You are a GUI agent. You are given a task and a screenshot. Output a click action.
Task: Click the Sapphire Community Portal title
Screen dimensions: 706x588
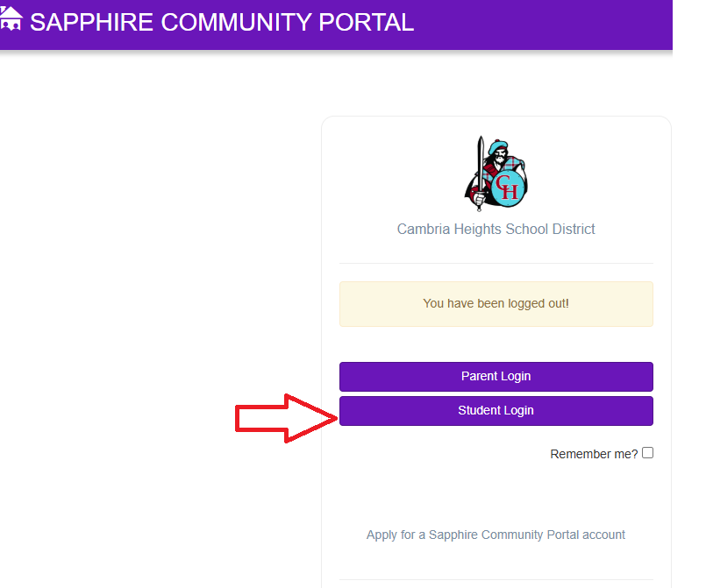(x=222, y=22)
